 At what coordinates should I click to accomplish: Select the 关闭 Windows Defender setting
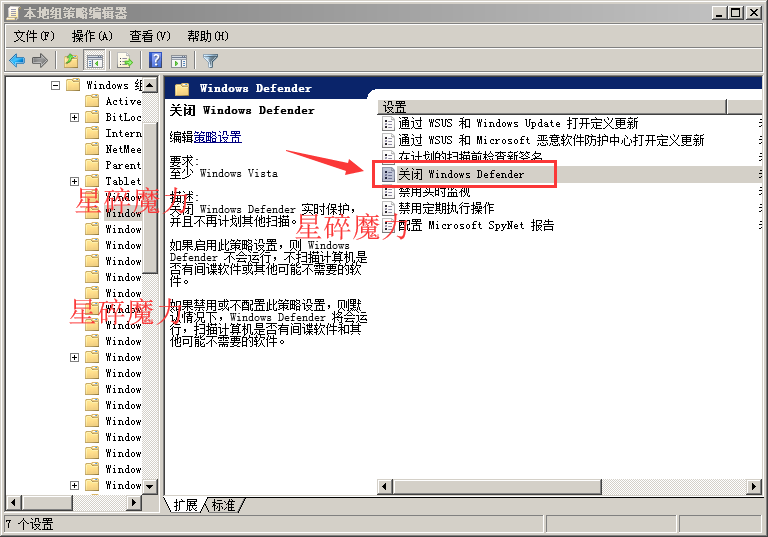click(x=461, y=174)
